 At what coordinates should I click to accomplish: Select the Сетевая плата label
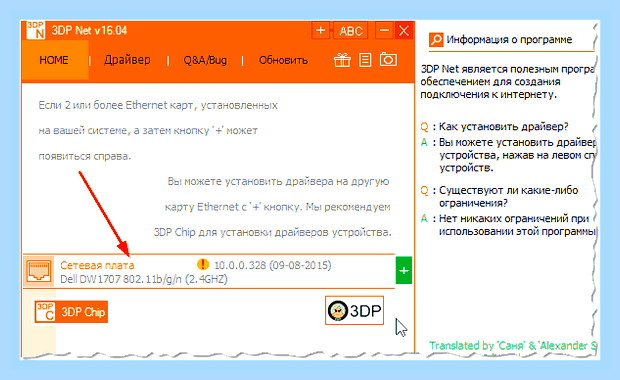pyautogui.click(x=97, y=265)
